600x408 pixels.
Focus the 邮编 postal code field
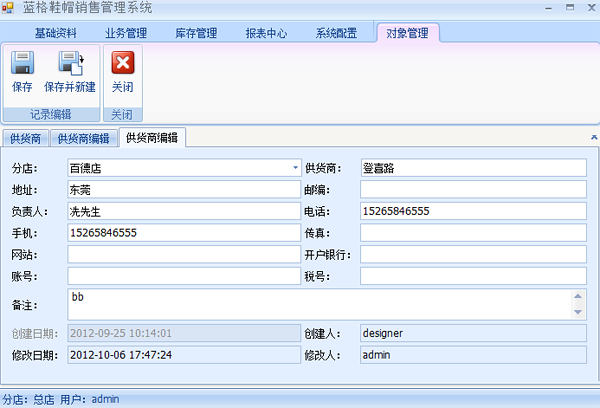(x=472, y=189)
